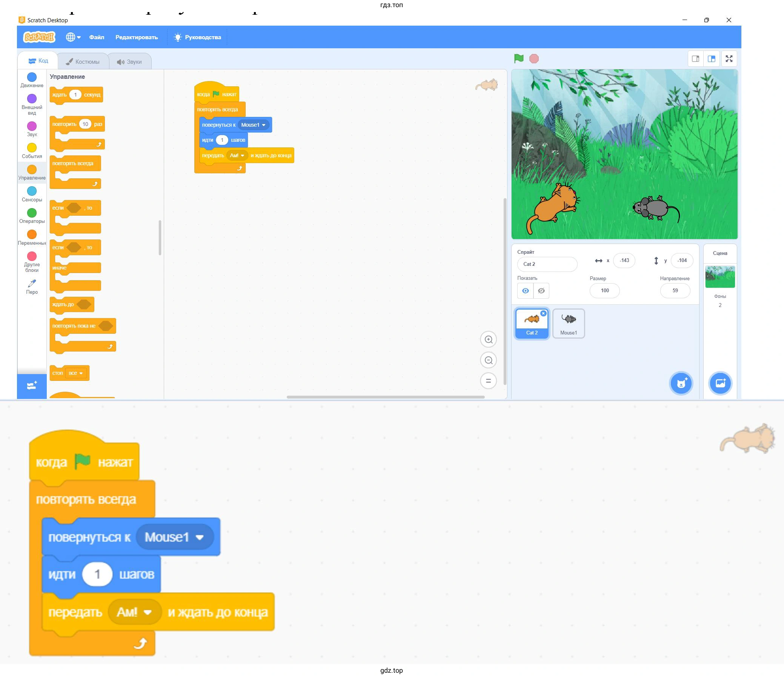The width and height of the screenshot is (784, 678).
Task: Click the green flag to run
Action: pos(519,59)
